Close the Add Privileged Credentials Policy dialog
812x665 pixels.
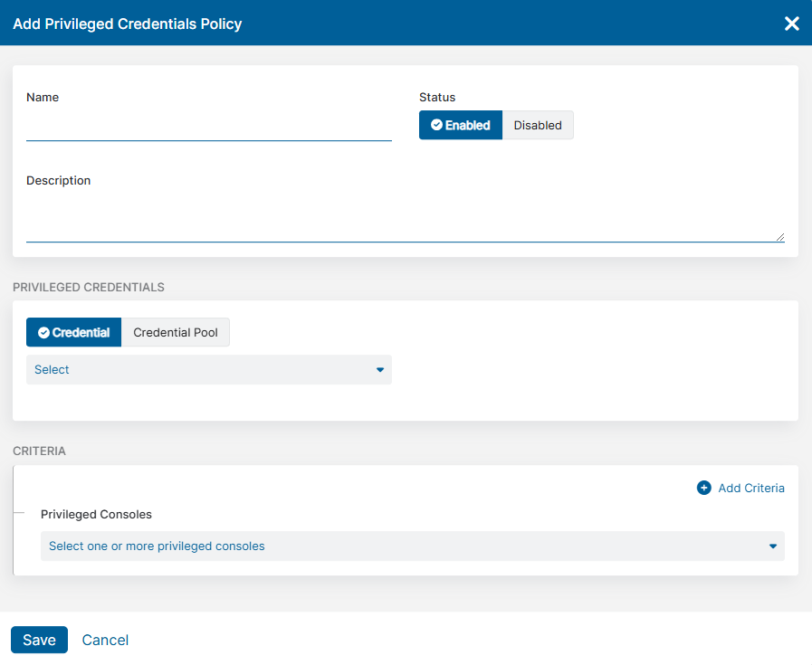tap(791, 24)
